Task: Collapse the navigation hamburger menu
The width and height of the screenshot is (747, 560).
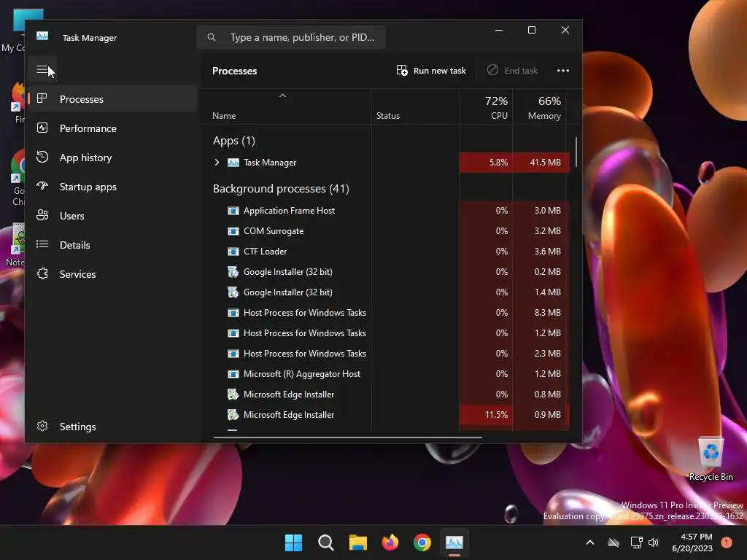Action: click(42, 70)
